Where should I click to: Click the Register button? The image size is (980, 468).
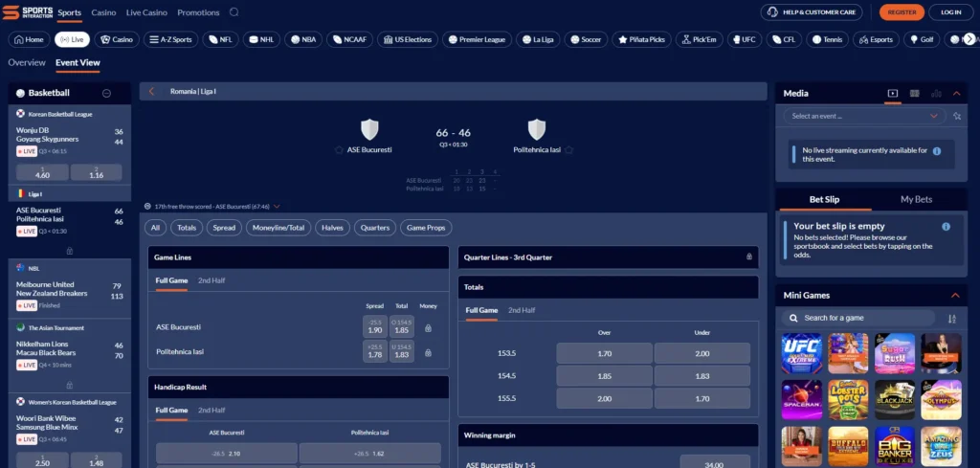coord(902,12)
